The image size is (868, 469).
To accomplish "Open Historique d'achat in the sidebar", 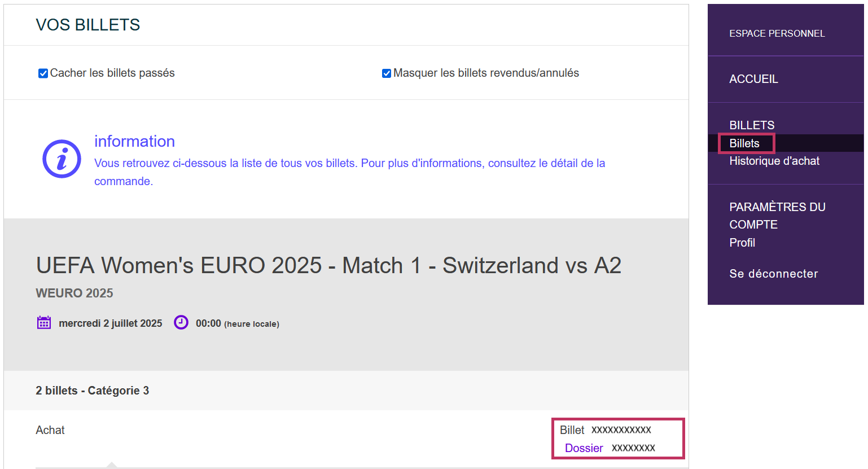I will pyautogui.click(x=774, y=161).
